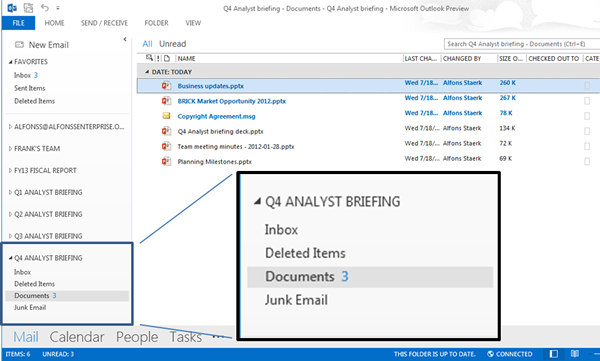Collapse the Date: Today group header
Viewport: 600px width, 361px height.
(x=147, y=72)
